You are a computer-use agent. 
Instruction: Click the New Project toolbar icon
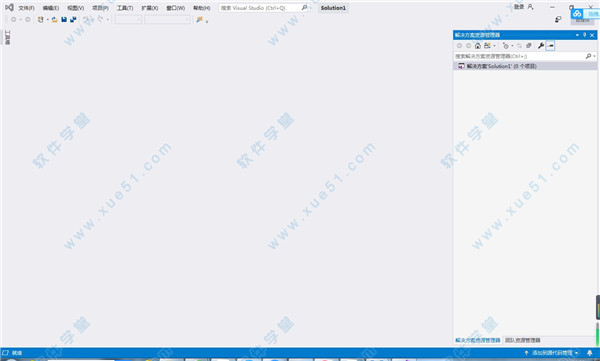[41, 19]
